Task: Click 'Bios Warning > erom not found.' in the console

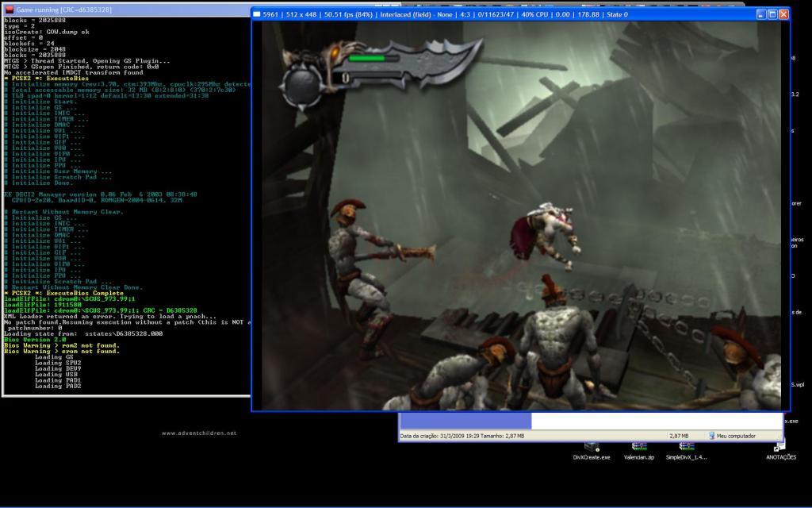Action: coord(62,351)
